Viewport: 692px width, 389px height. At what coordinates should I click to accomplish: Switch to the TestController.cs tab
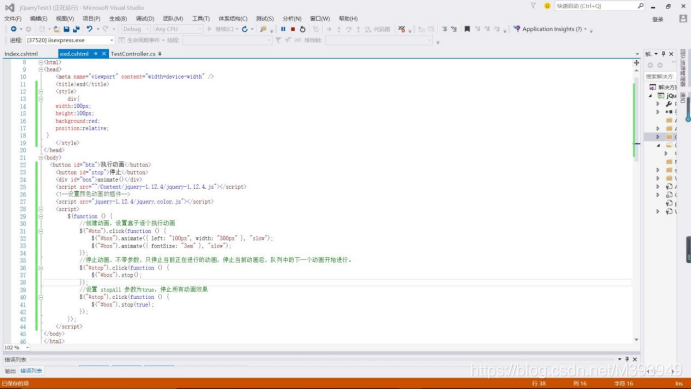(x=133, y=54)
